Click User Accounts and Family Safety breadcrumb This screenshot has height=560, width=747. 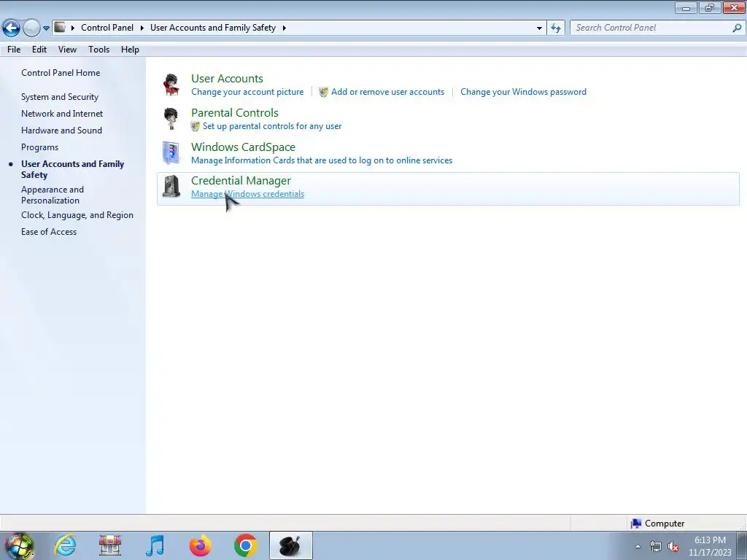click(x=213, y=28)
